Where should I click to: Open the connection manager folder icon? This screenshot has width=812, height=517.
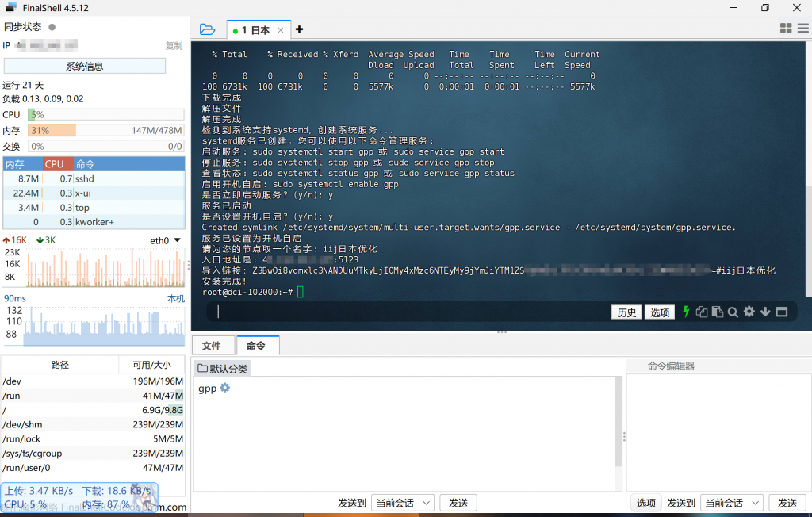click(207, 29)
